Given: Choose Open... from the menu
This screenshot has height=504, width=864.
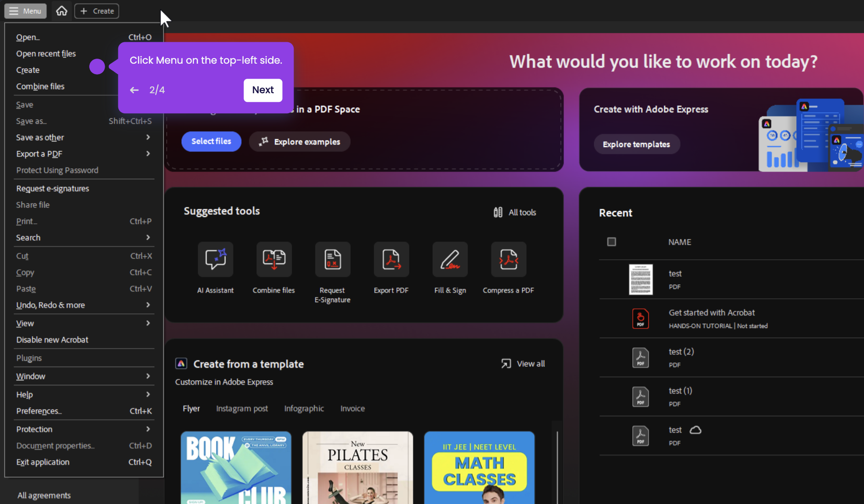Looking at the screenshot, I should 84,37.
